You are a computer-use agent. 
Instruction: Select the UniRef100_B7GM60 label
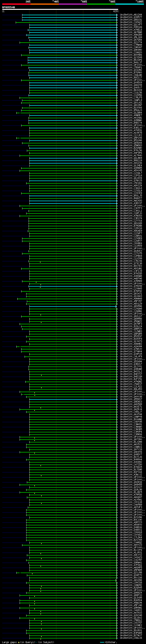coord(131,72)
